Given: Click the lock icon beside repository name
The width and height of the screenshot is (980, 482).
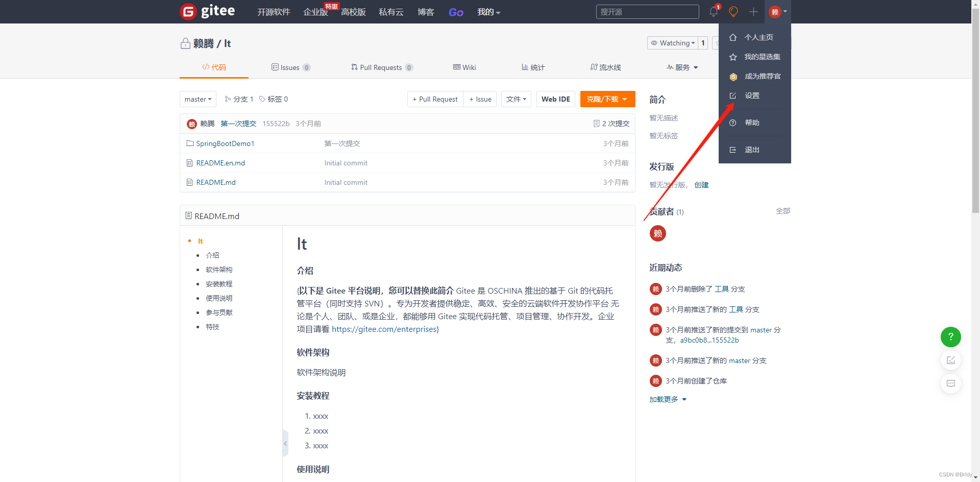Looking at the screenshot, I should tap(185, 43).
